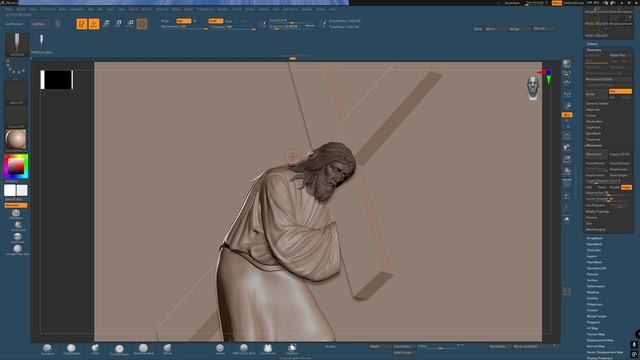The image size is (640, 360).
Task: Click the Higher Res button
Action: tap(620, 55)
